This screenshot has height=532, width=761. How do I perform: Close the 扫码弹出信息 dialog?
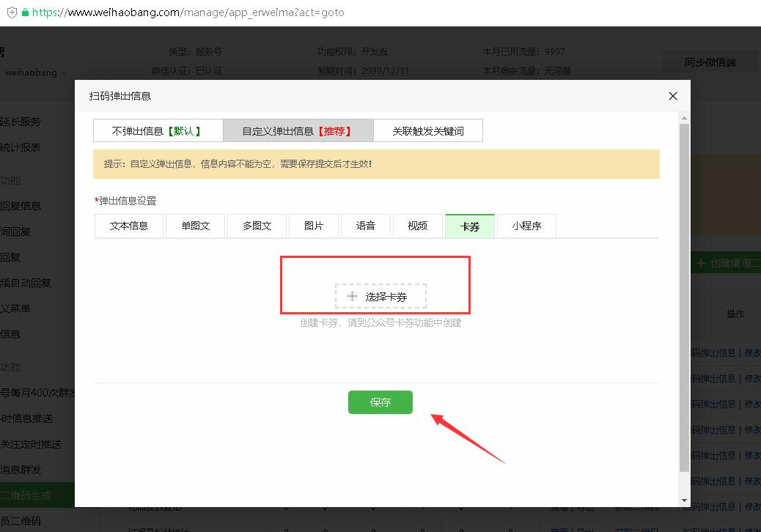point(673,96)
